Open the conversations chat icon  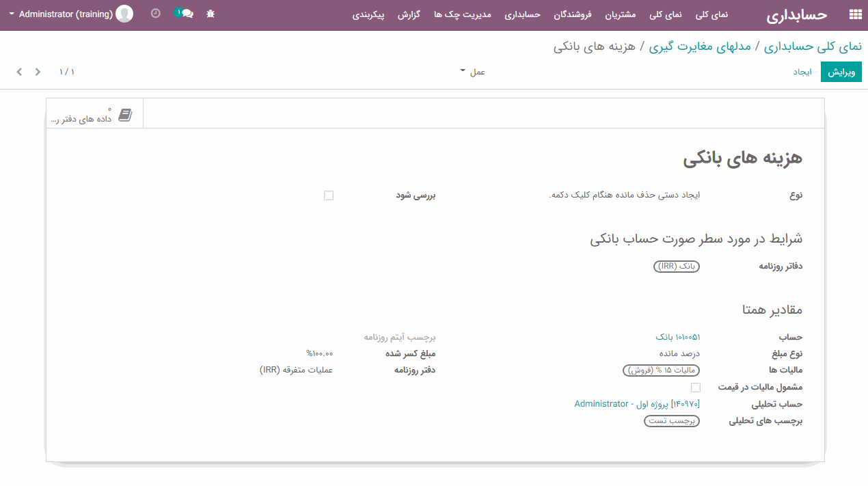pyautogui.click(x=186, y=14)
